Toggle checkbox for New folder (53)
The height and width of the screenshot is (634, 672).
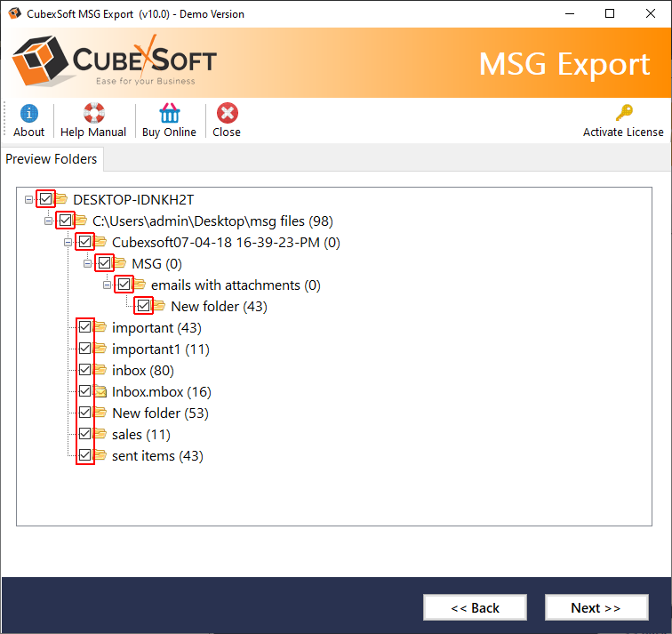point(85,413)
